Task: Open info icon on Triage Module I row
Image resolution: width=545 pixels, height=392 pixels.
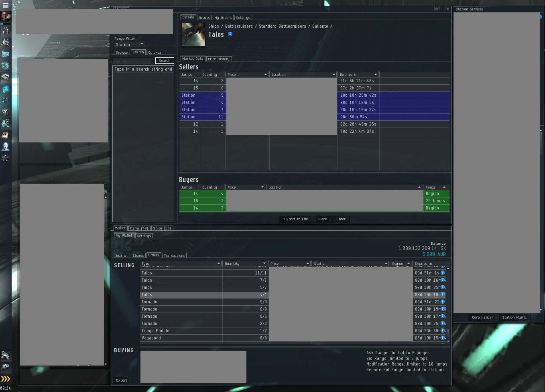Action: click(x=443, y=331)
